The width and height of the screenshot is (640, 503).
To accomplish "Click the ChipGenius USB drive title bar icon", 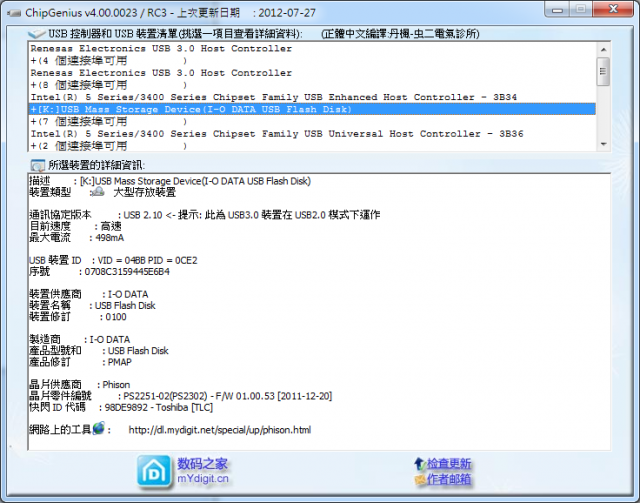I will point(14,13).
